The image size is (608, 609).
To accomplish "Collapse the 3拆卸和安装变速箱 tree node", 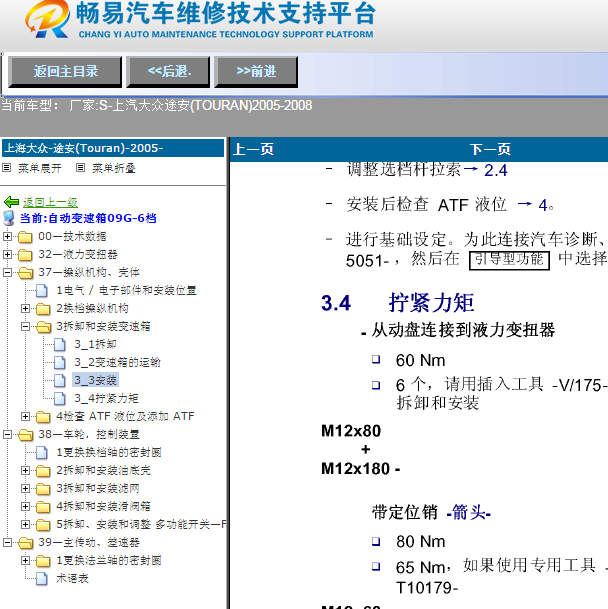I will [x=25, y=326].
